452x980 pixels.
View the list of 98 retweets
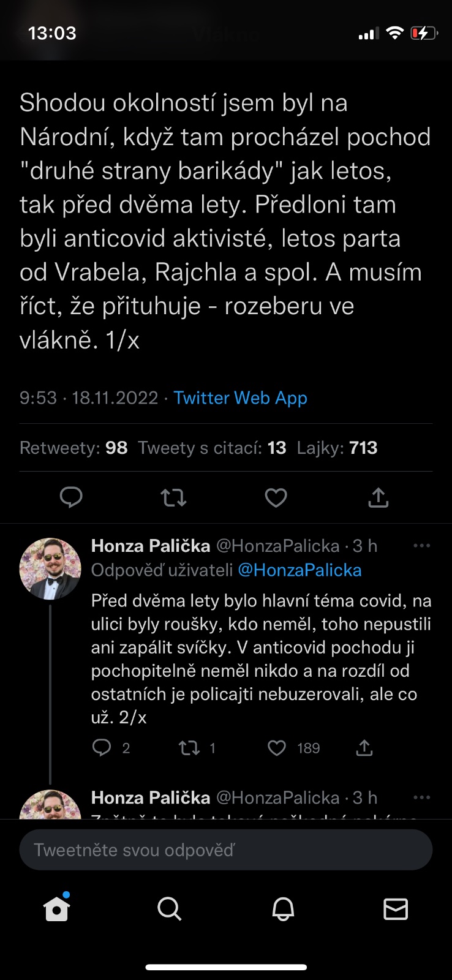(x=73, y=448)
